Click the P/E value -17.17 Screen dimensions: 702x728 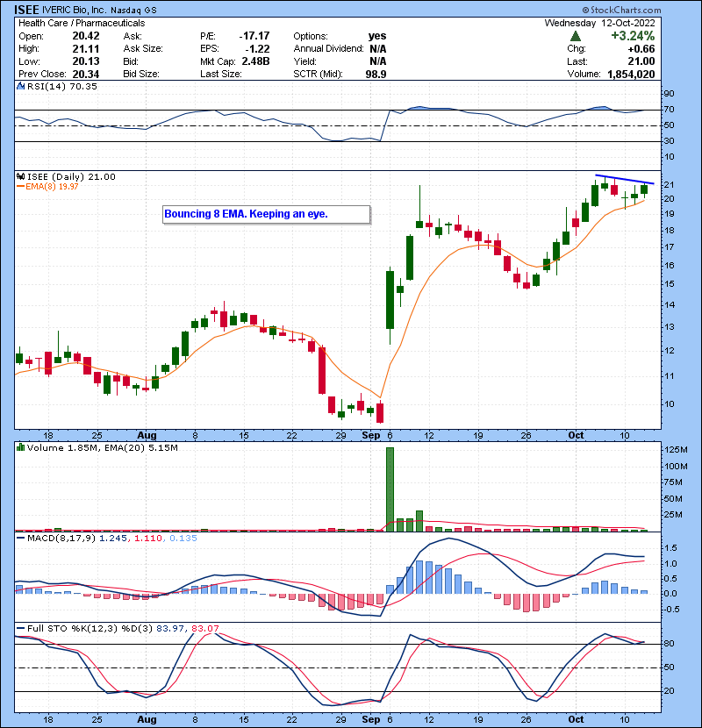pos(254,36)
